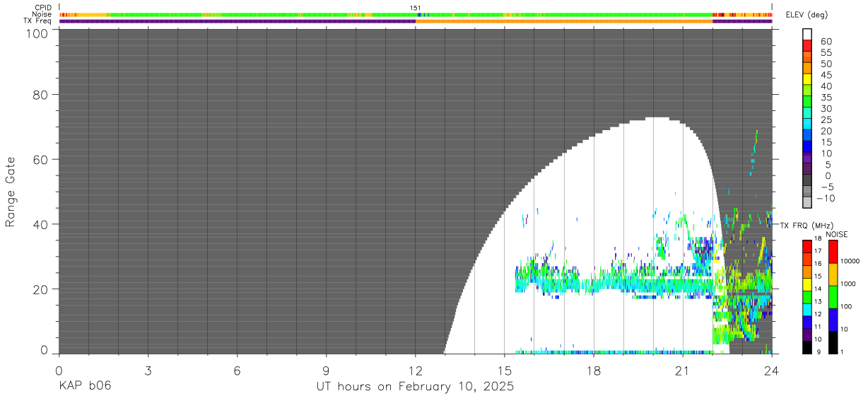Click the '24' UT hour tick label
868x401 pixels.
tap(772, 371)
